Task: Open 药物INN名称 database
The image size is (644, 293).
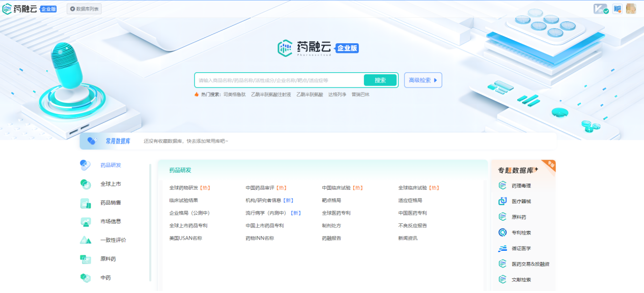Action: (x=260, y=238)
